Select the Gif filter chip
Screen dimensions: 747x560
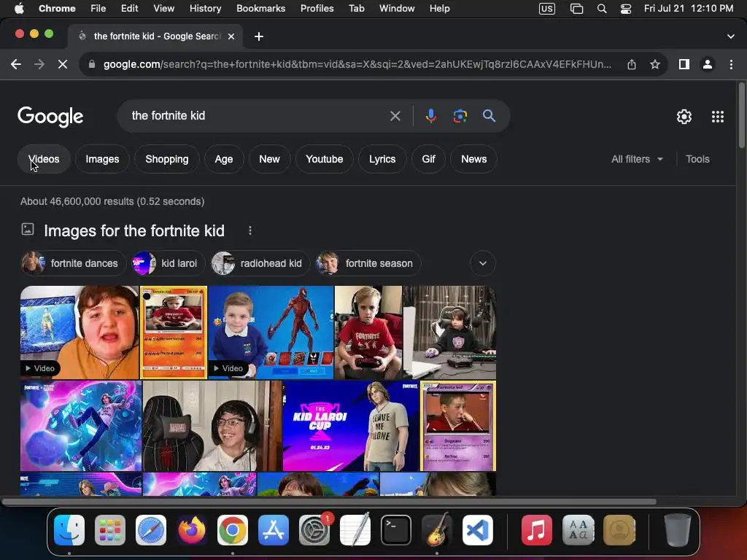429,159
